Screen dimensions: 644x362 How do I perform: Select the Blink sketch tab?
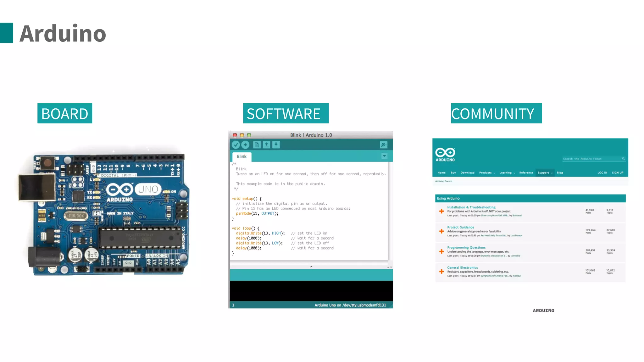click(x=241, y=156)
